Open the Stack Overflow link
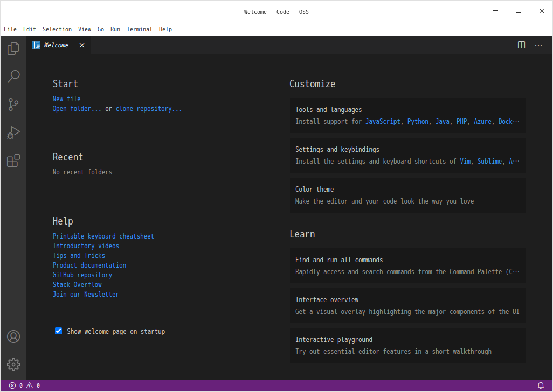Viewport: 553px width, 392px height. tap(77, 285)
